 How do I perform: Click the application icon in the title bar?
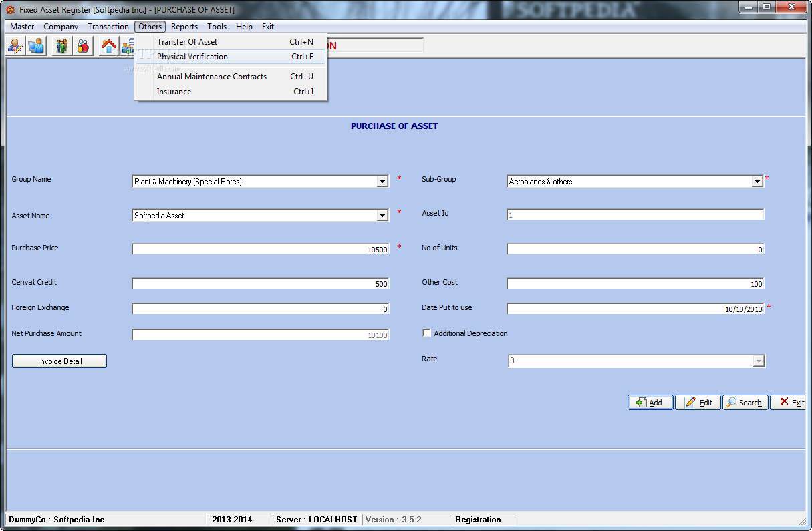(x=10, y=10)
